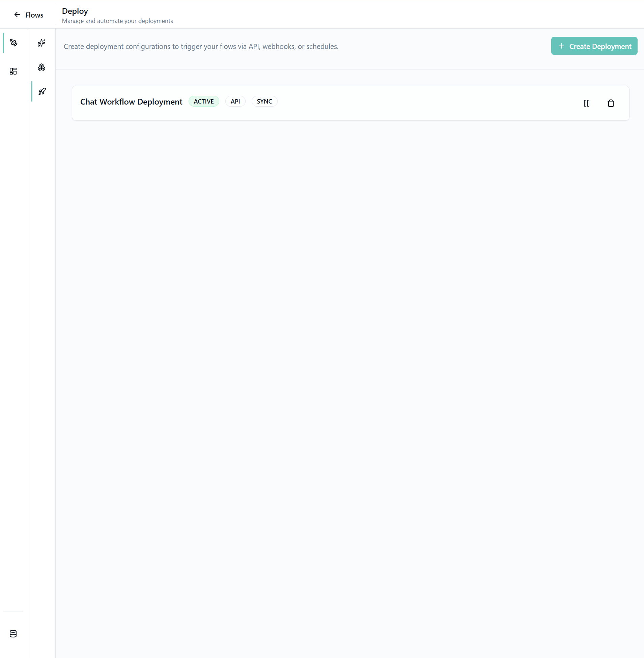
Task: Click the ACTIVE status badge
Action: tap(204, 102)
